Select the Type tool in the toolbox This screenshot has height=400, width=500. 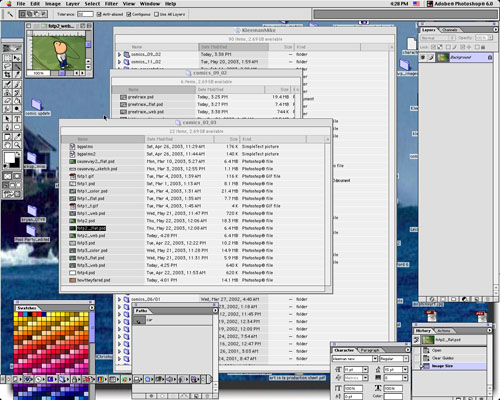pyautogui.click(x=17, y=119)
